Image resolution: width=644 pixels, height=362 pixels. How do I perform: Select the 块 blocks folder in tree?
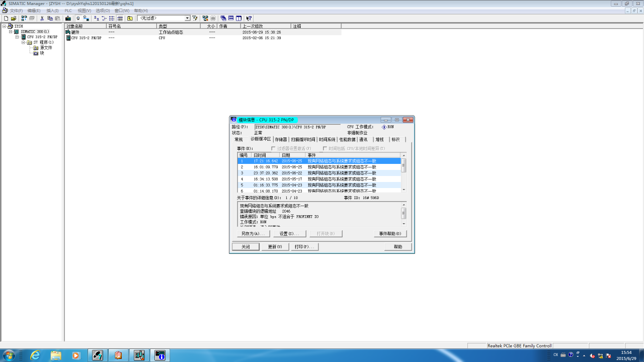(39, 53)
